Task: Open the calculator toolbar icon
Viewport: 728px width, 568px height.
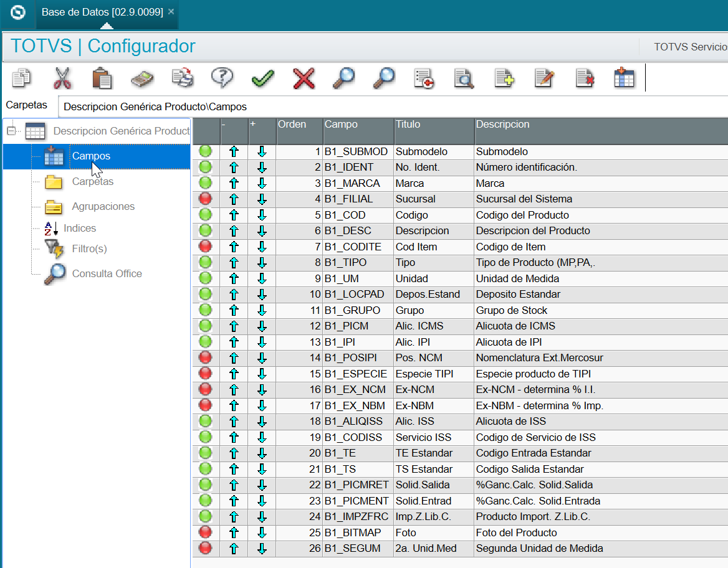Action: click(143, 78)
